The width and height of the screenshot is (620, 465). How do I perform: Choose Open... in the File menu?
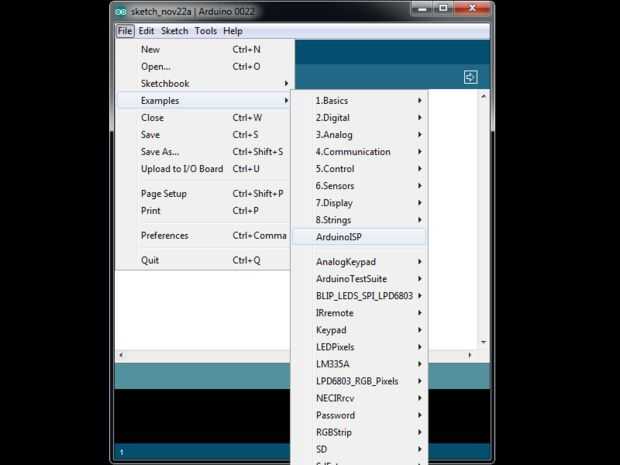204,66
